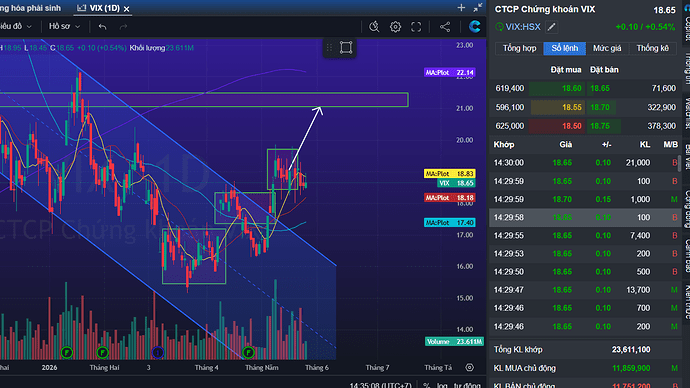The width and height of the screenshot is (690, 388).
Task: Click the green clock icon beside VIX:HSX
Action: point(499,27)
